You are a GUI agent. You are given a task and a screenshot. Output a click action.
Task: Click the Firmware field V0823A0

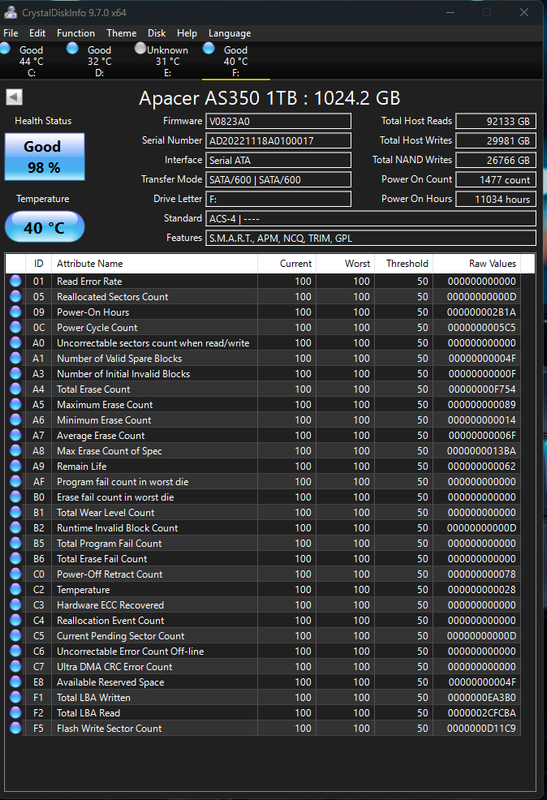278,121
